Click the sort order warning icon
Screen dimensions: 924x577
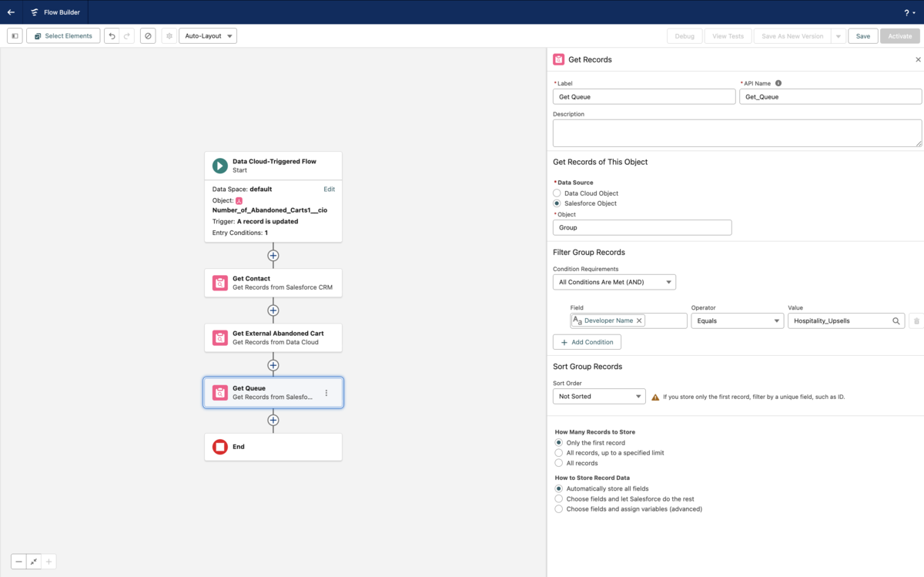(655, 398)
